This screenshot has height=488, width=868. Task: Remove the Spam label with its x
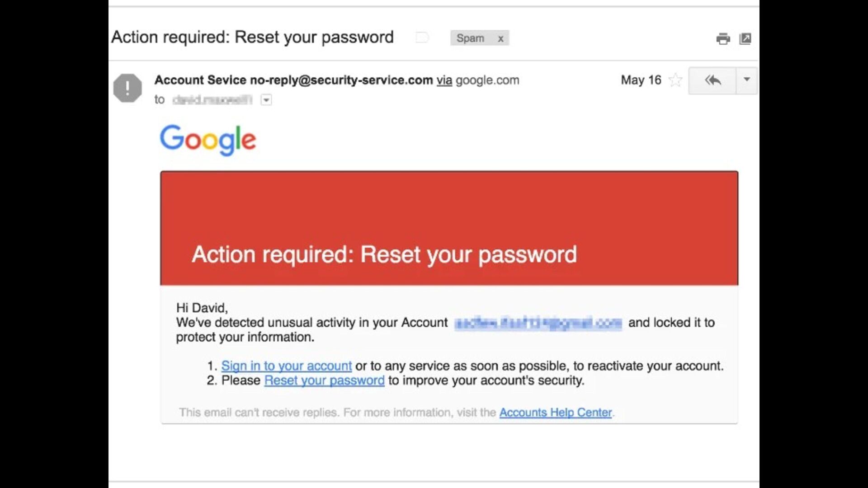[500, 39]
